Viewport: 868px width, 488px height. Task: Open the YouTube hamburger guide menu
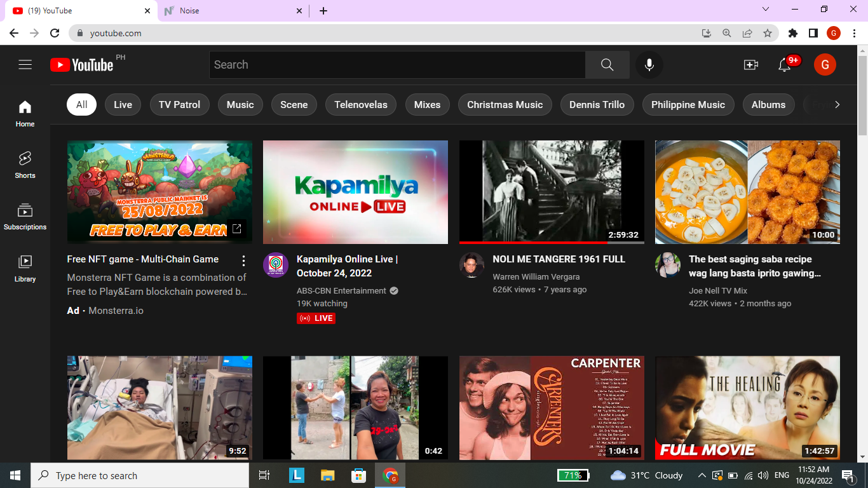coord(25,64)
